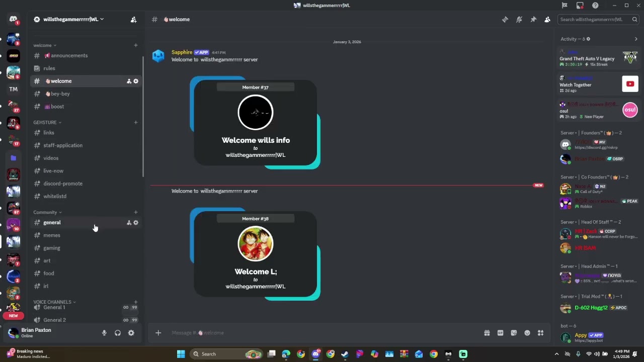Create invite for the general channel
Viewport: 644px width, 362px height.
(129, 223)
